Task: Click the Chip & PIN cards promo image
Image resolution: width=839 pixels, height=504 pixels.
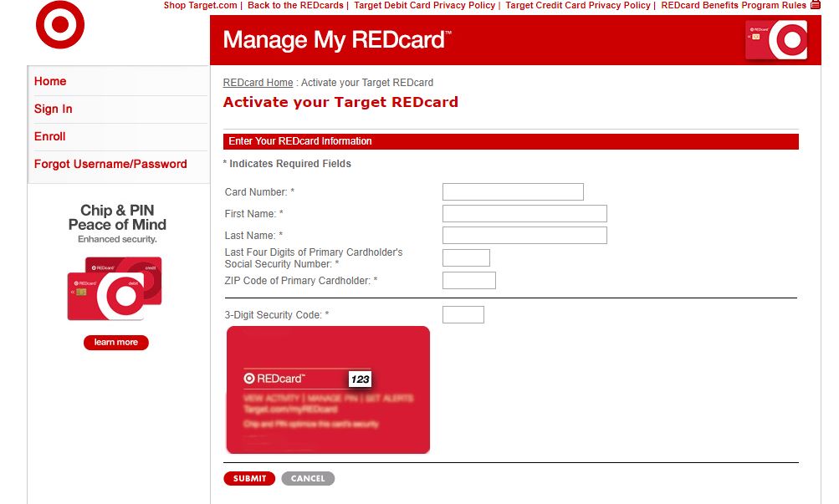Action: tap(115, 288)
